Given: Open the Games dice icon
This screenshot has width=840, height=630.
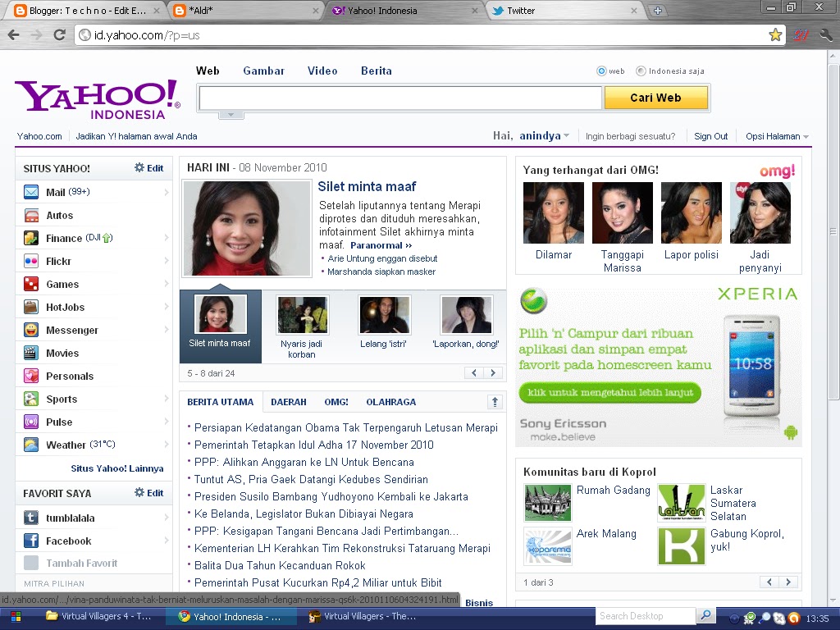Looking at the screenshot, I should [31, 284].
